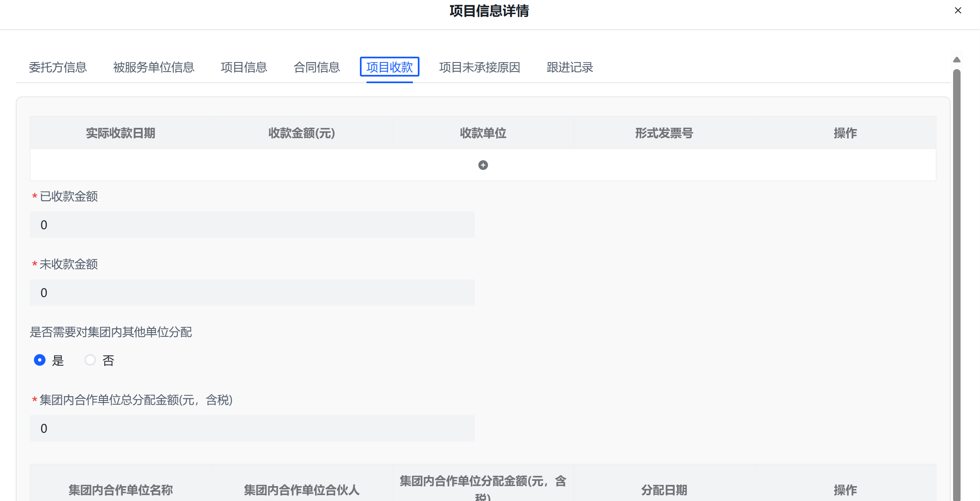
Task: Click the 分配日期 column header
Action: tap(664, 490)
